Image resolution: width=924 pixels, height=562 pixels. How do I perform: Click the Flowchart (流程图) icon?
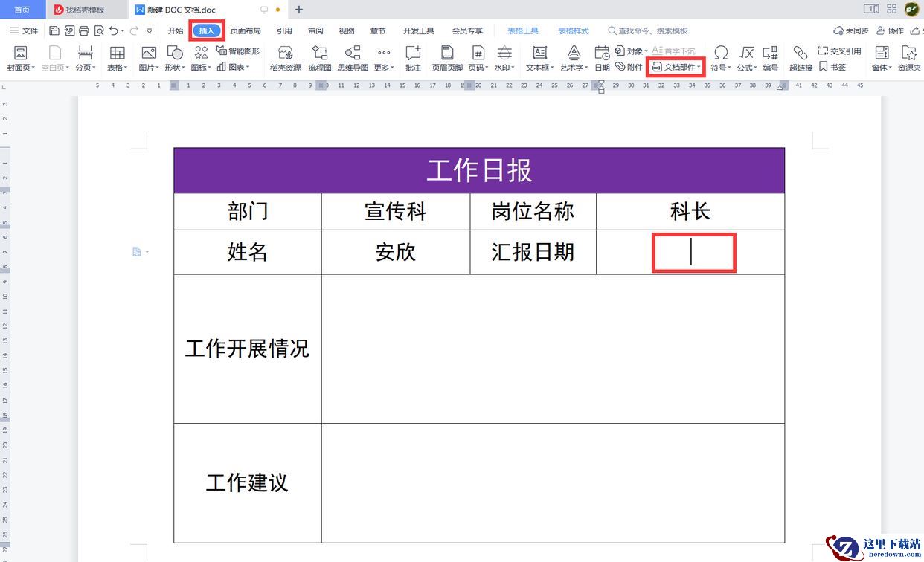(320, 53)
